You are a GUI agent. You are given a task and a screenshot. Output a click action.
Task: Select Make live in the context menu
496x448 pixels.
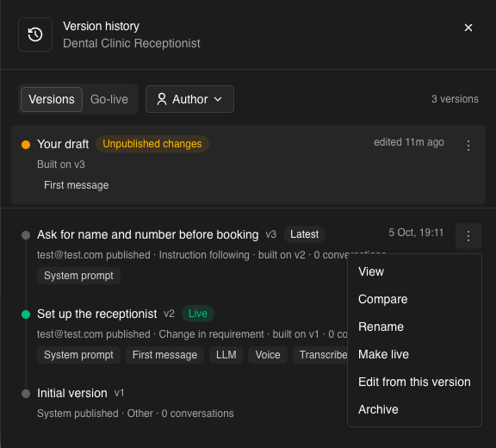(414, 354)
